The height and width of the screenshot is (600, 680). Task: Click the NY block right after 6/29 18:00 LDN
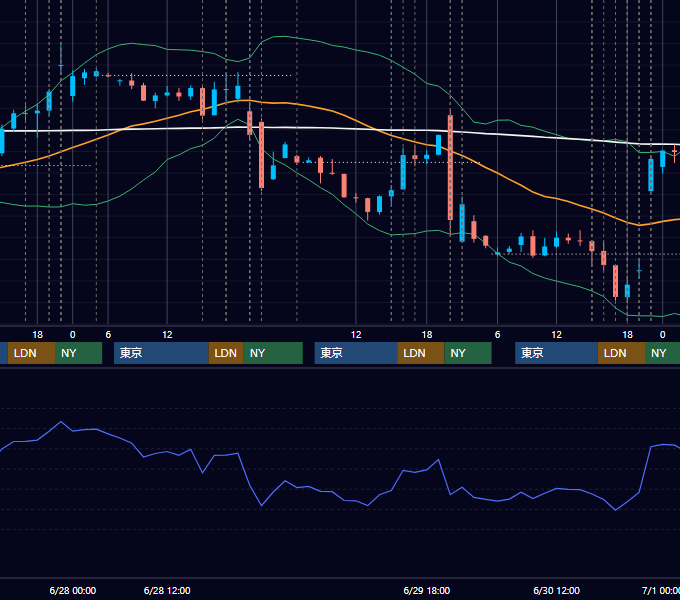[468, 353]
